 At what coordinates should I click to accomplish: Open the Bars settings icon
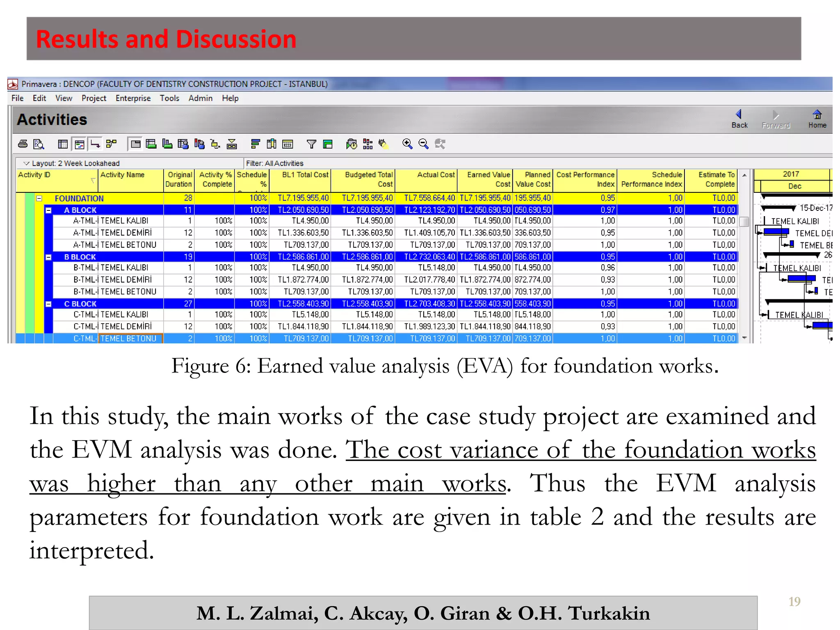click(x=256, y=144)
